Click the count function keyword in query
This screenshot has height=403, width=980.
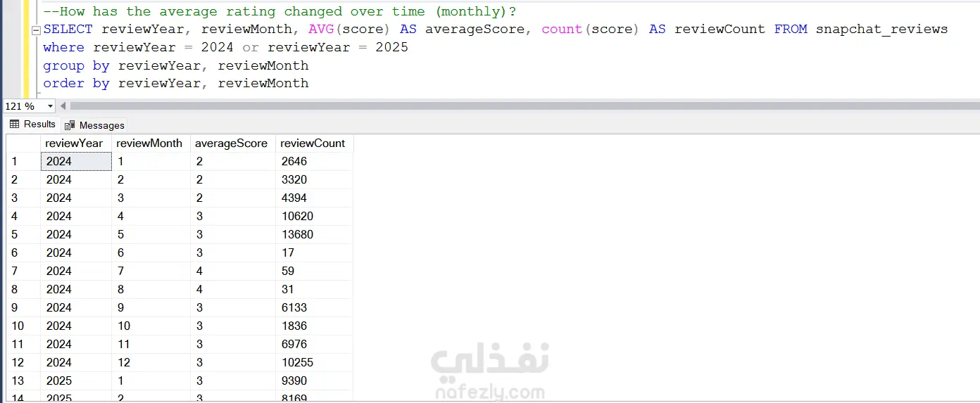click(x=562, y=30)
